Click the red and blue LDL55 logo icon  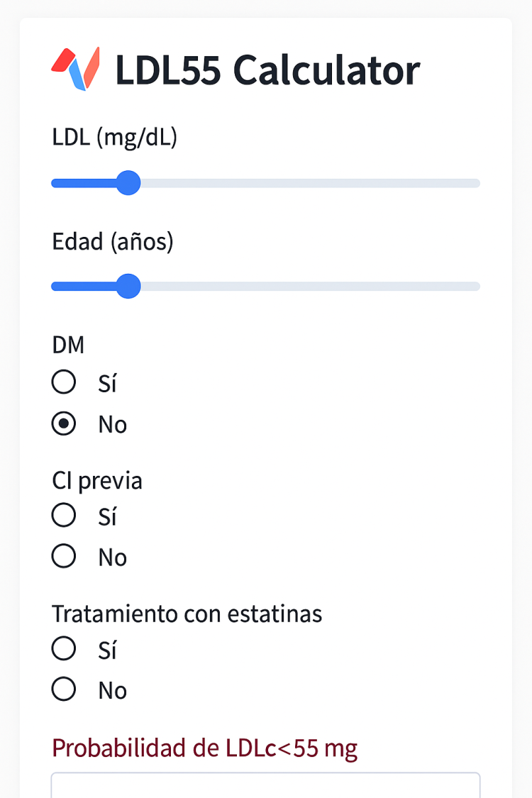(x=75, y=69)
